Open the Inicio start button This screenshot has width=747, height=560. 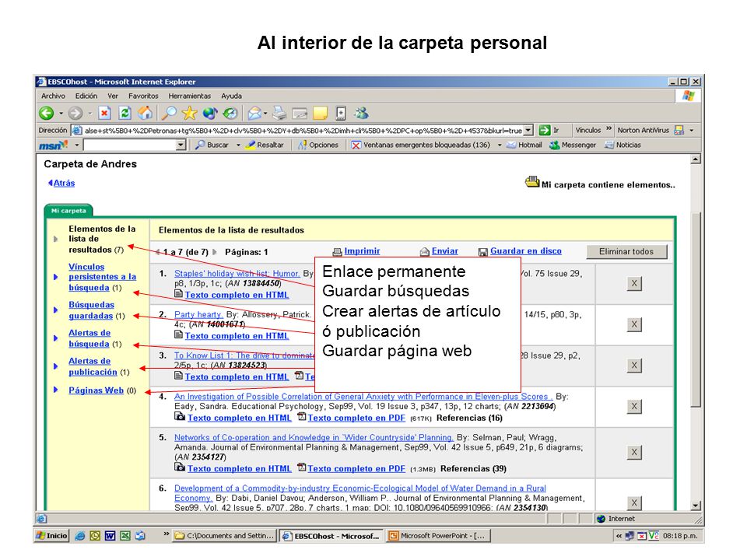click(x=52, y=536)
